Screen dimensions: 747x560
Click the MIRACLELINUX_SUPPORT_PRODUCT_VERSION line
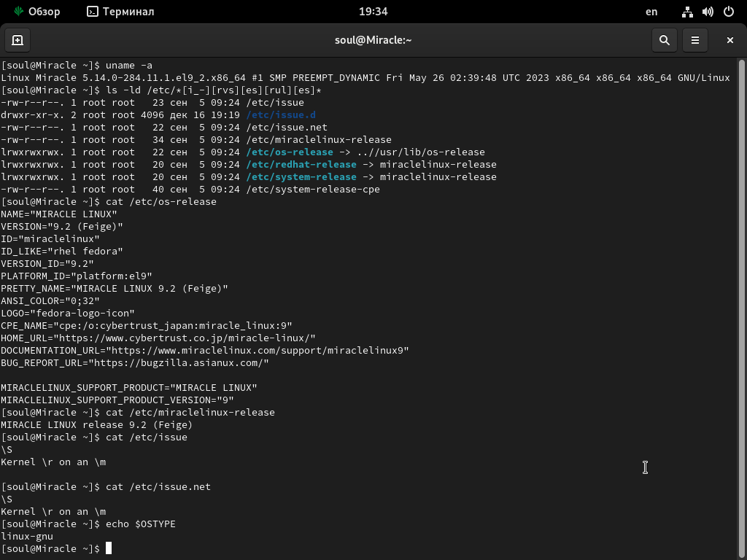coord(117,400)
